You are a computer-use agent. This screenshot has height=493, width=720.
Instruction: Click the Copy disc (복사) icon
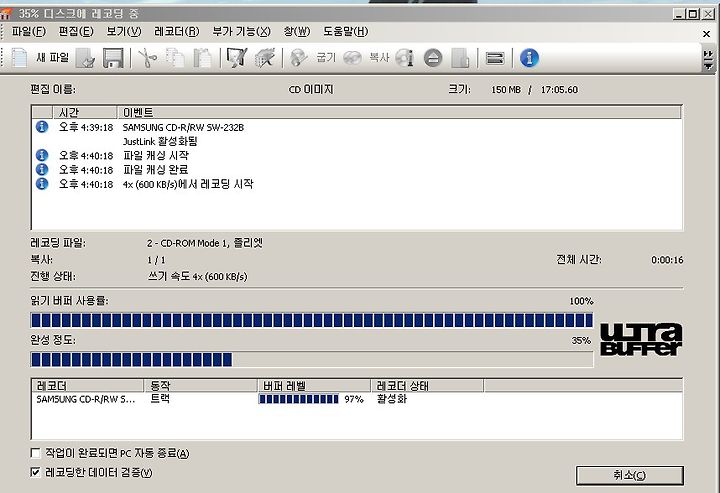pos(352,58)
